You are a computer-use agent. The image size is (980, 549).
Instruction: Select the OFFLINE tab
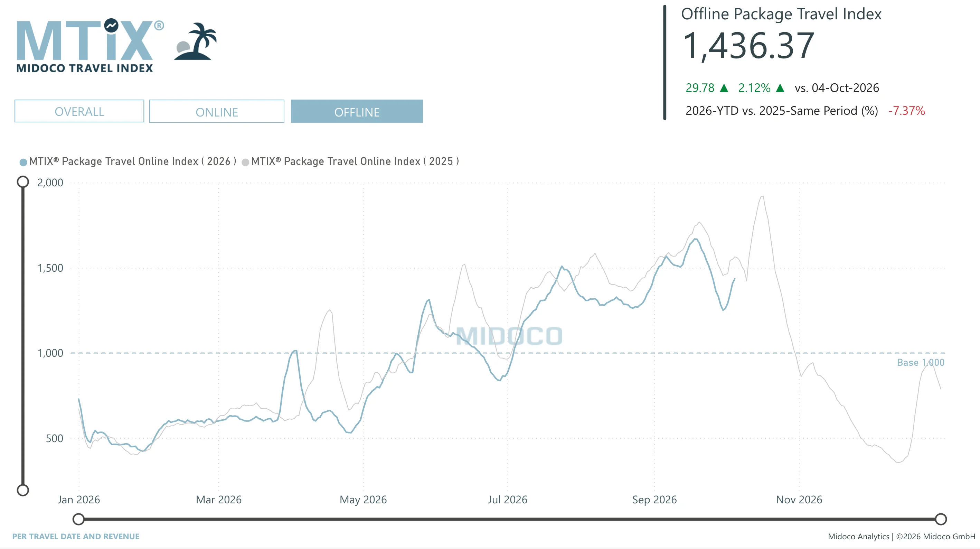357,112
